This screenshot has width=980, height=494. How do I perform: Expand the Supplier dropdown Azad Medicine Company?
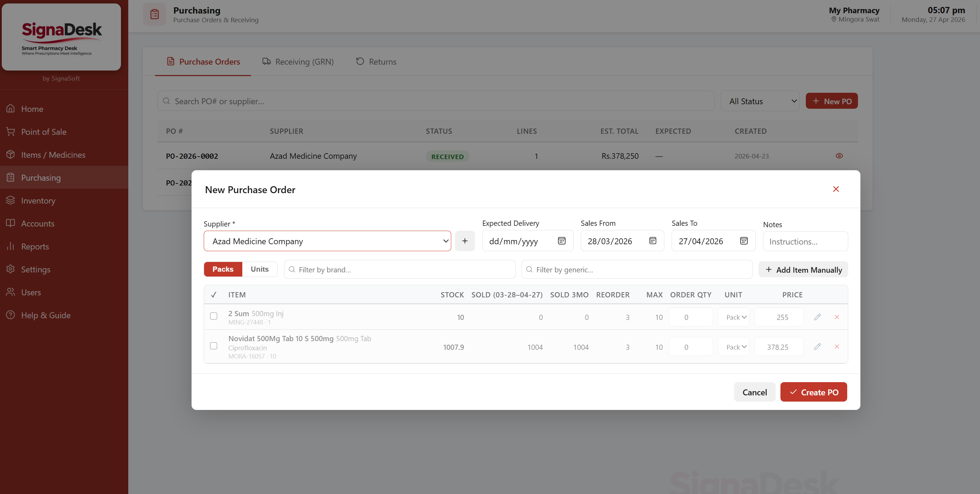327,241
